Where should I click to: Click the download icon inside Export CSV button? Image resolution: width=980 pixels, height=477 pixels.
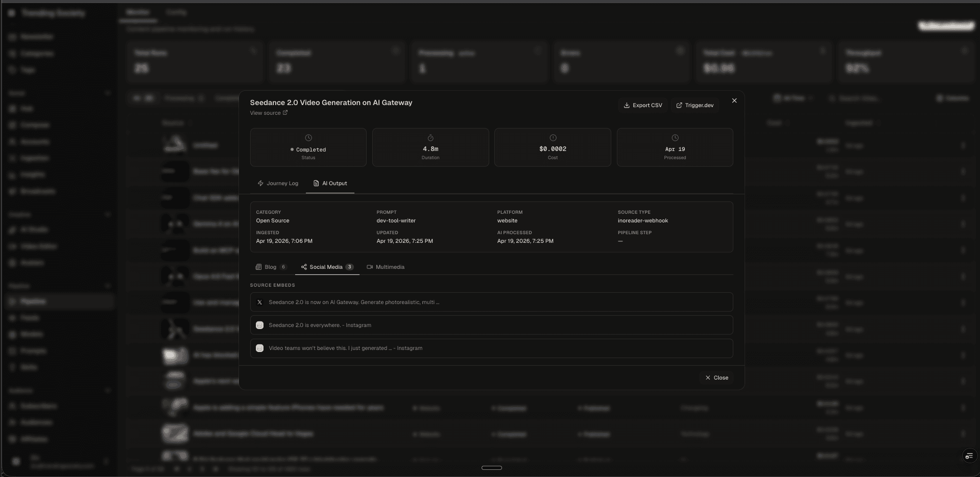[x=627, y=105]
